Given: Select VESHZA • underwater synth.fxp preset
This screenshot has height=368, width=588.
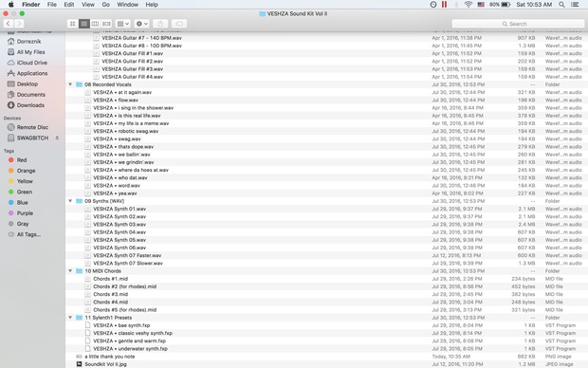Looking at the screenshot, I should tap(130, 348).
